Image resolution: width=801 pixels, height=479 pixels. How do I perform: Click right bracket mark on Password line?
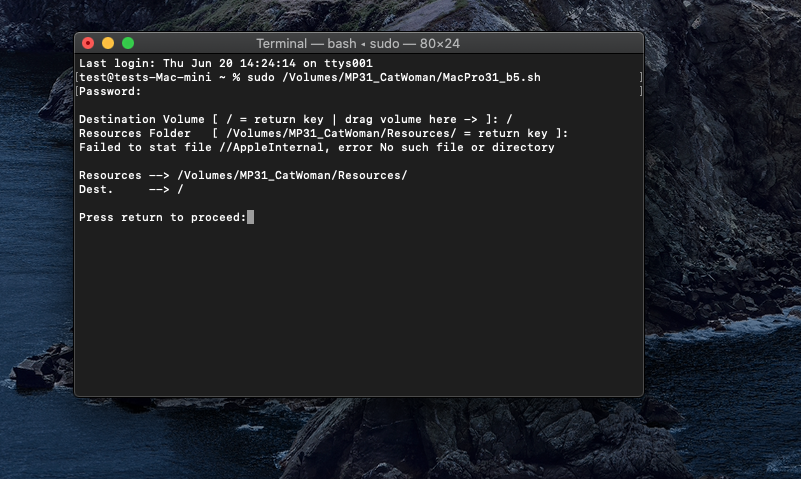pos(640,91)
